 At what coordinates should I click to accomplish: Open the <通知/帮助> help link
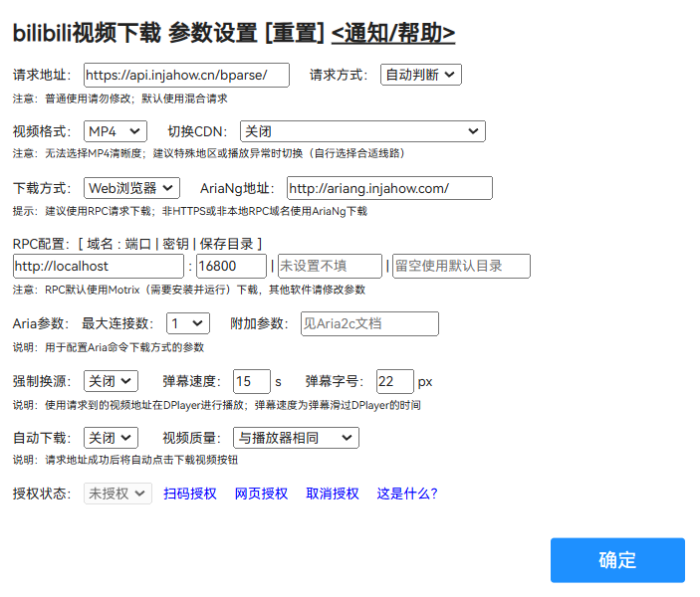click(x=393, y=33)
